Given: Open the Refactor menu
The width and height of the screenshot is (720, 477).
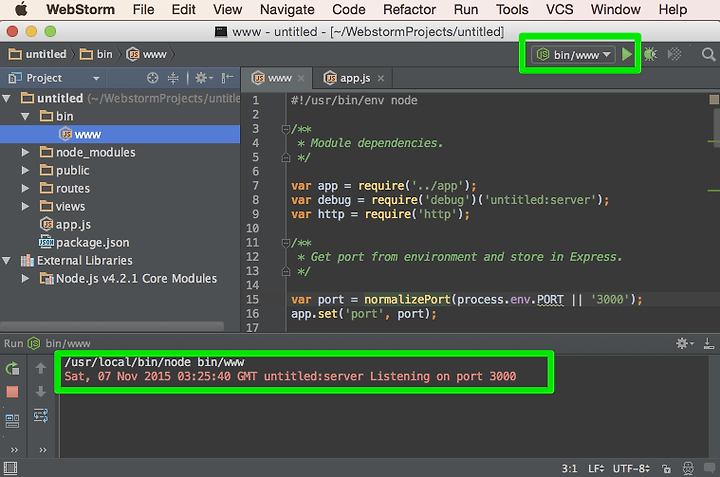Looking at the screenshot, I should pos(410,9).
